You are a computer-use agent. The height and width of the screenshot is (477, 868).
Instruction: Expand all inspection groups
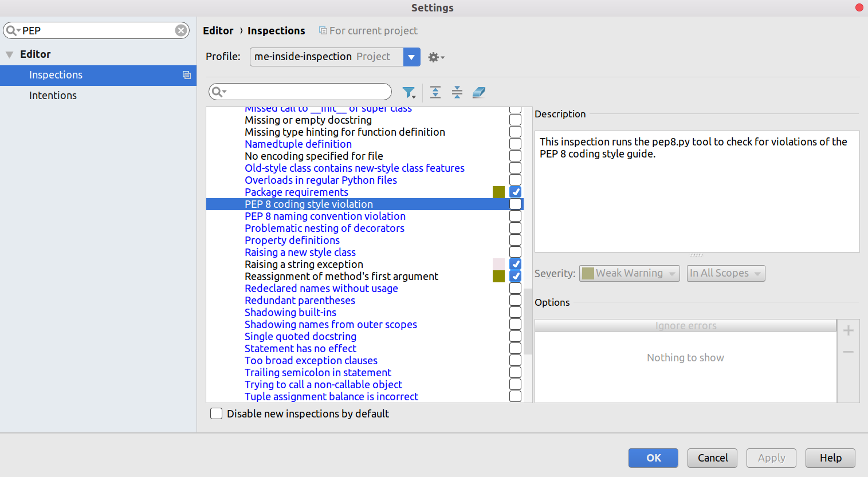pos(435,92)
